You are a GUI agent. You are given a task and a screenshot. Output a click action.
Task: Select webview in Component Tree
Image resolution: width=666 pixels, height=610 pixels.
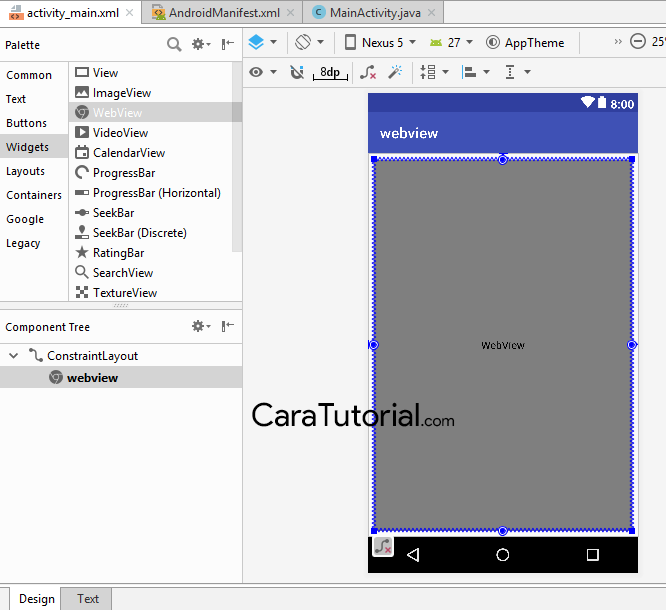[x=121, y=377]
